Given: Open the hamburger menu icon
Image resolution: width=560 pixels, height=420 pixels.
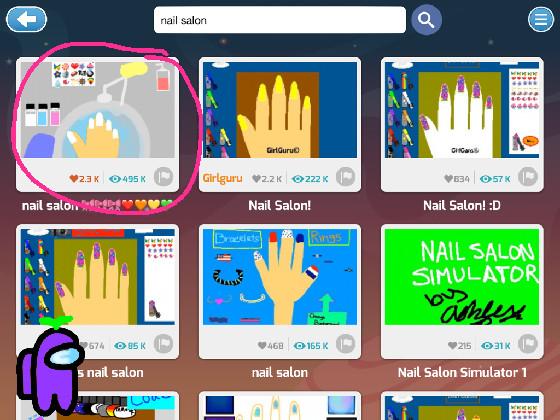Looking at the screenshot, I should 541,19.
